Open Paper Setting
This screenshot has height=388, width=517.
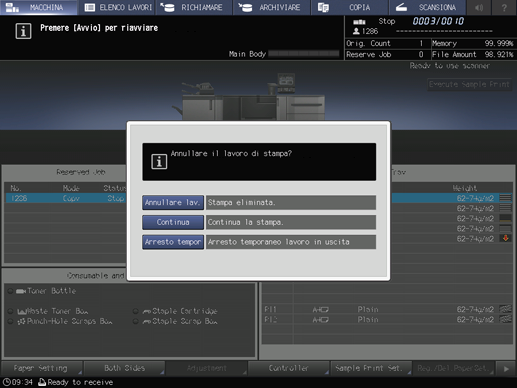point(41,368)
